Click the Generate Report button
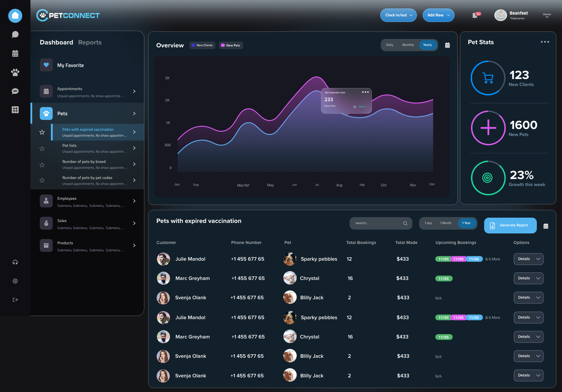The width and height of the screenshot is (562, 392). (510, 225)
